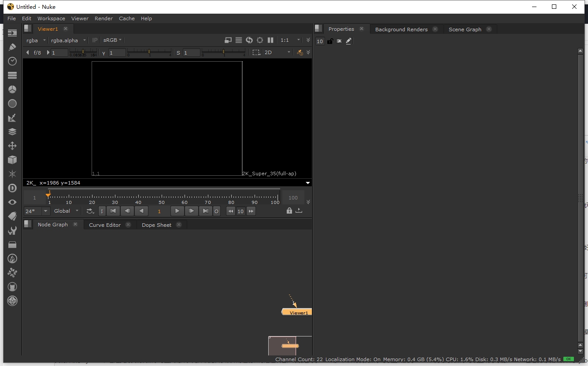Enable the IP input process toggle
Viewport: 588px width, 366px height.
point(94,40)
